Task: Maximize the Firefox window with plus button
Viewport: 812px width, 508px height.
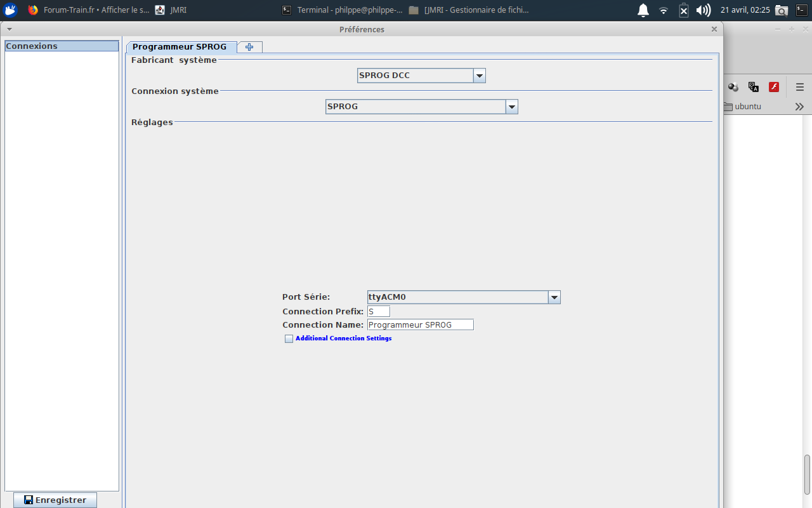Action: tap(791, 29)
